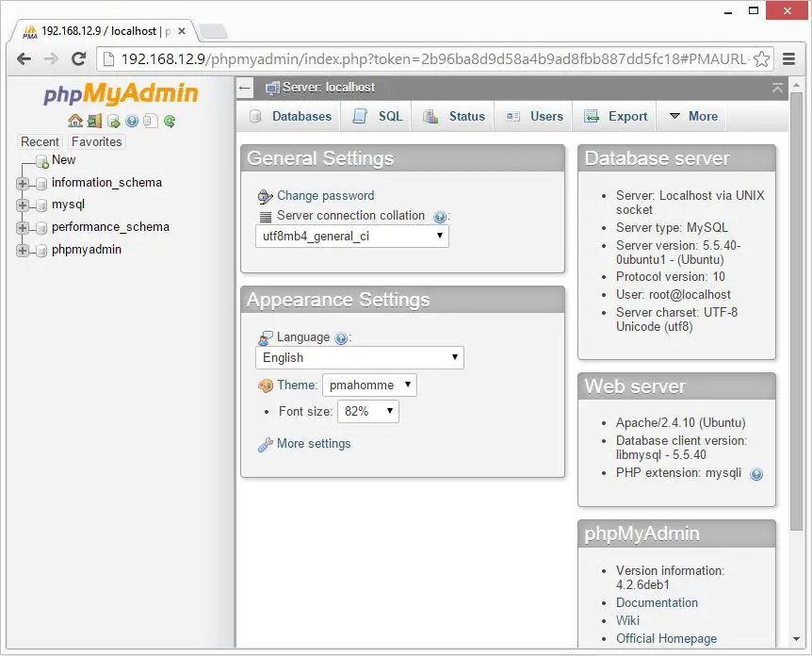Click the sidebar documentation pages icon
The width and height of the screenshot is (812, 656).
(x=151, y=122)
